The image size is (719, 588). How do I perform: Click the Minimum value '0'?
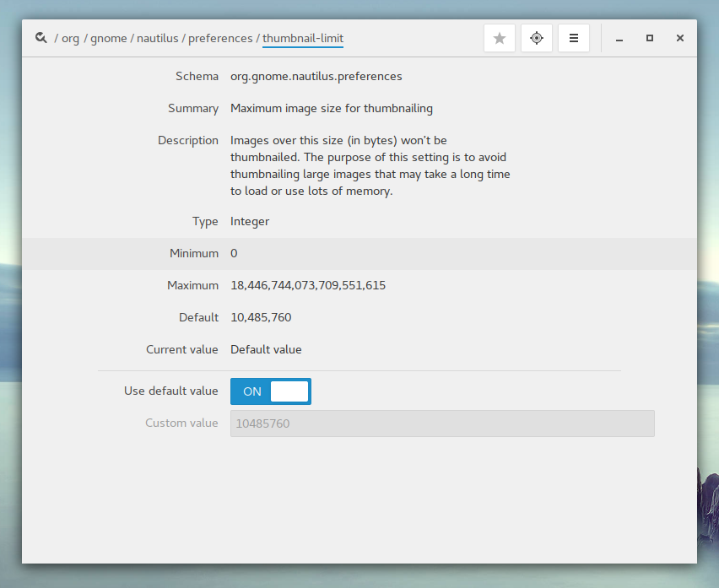click(234, 253)
